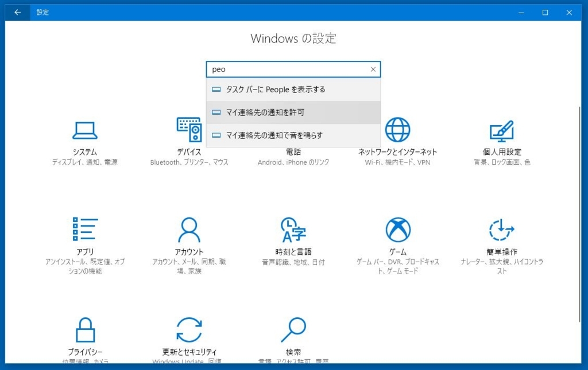
Task: Open the 更新とセキュリティ refresh arrows icon
Action: click(x=189, y=329)
